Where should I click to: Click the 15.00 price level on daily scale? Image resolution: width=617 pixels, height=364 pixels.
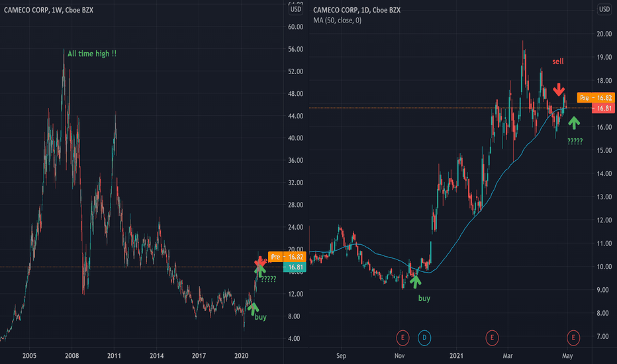(604, 150)
